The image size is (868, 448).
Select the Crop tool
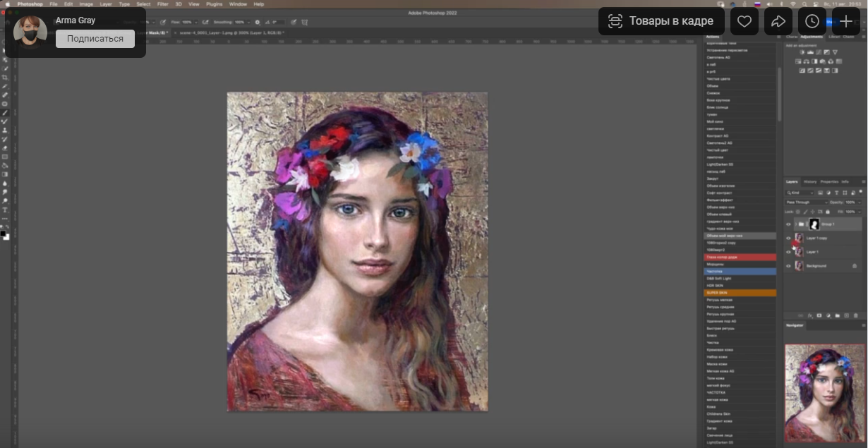5,77
